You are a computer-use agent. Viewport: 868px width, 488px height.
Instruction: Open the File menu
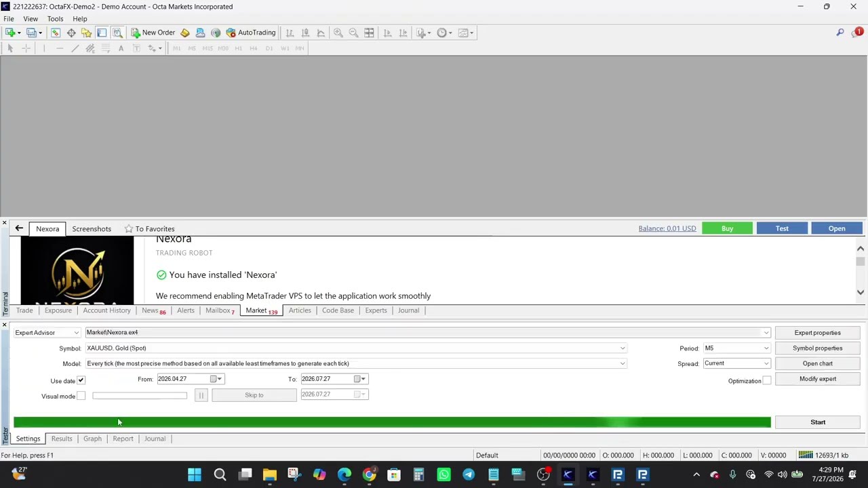9,19
